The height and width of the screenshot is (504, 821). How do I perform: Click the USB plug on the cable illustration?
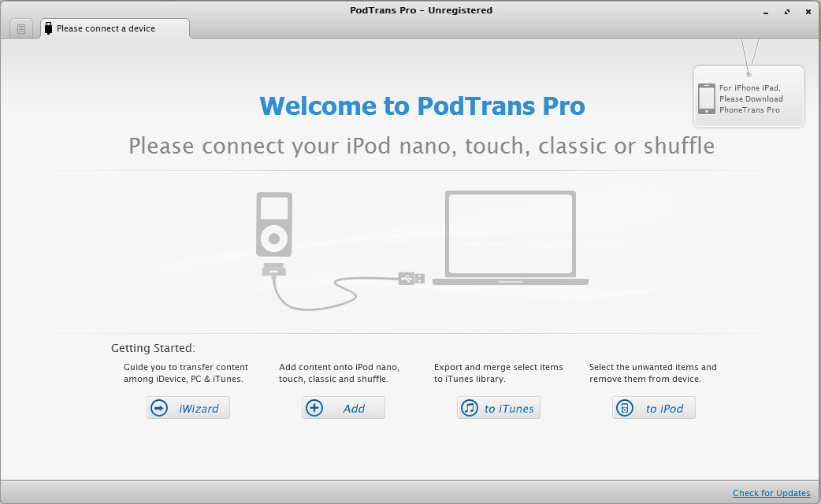411,278
